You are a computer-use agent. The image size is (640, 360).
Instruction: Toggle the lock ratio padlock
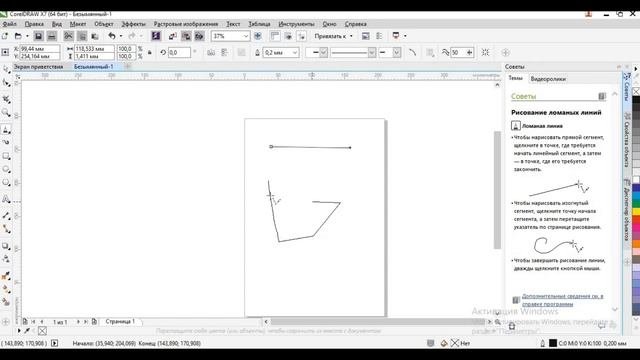point(150,53)
